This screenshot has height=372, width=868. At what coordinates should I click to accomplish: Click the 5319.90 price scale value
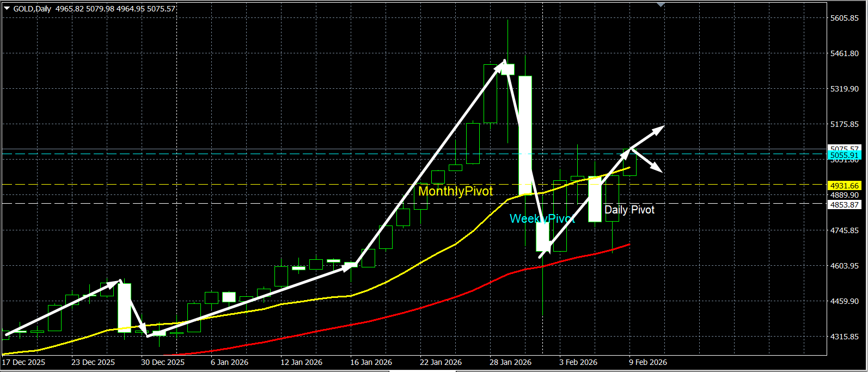coord(845,89)
